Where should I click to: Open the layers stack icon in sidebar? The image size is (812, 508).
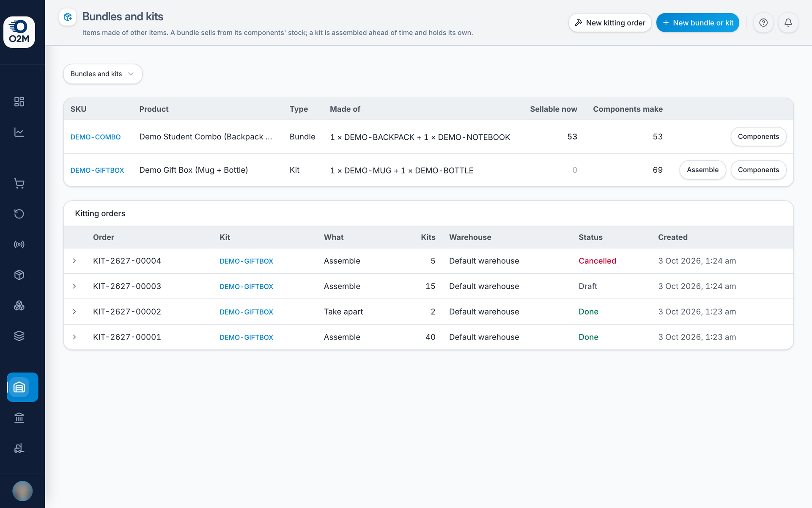[19, 336]
